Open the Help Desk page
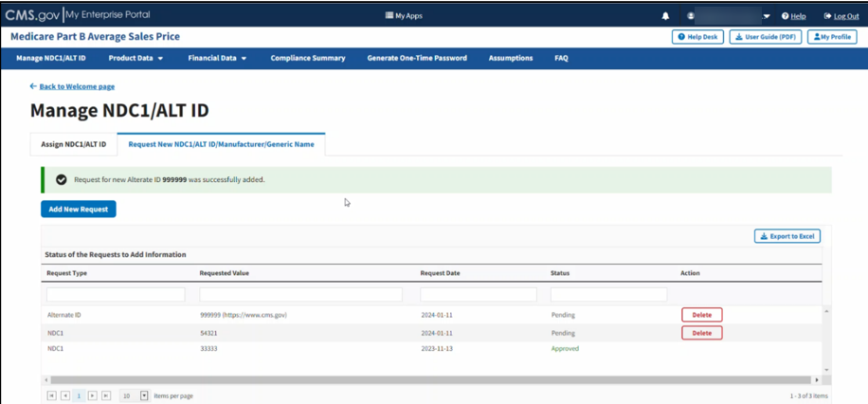This screenshot has height=404, width=868. [x=697, y=37]
